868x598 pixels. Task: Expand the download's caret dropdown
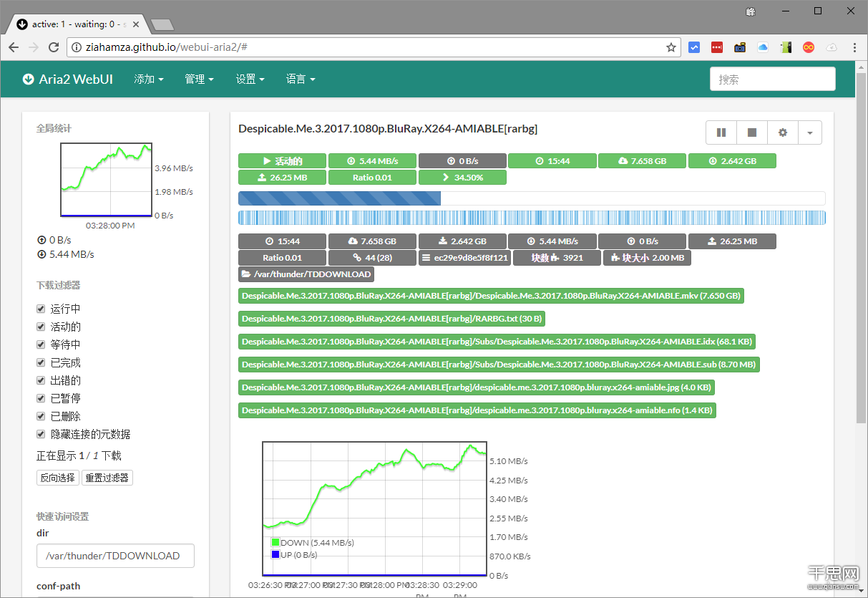pos(809,132)
